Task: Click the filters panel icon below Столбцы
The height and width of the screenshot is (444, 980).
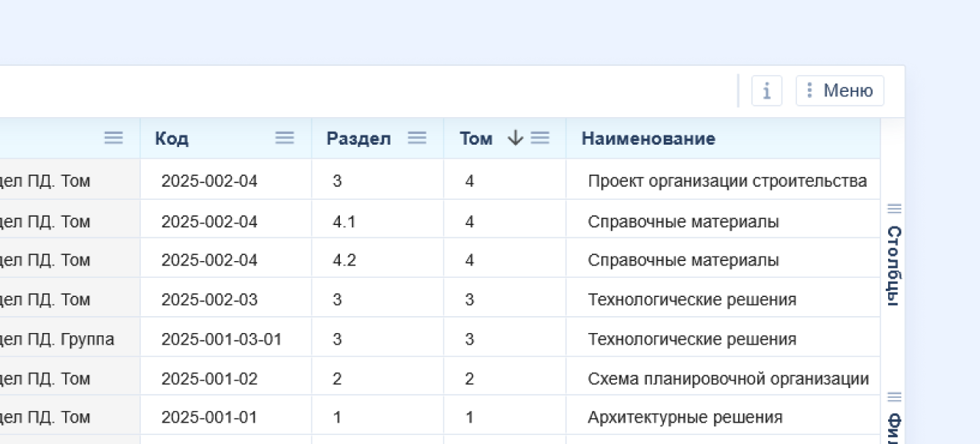Action: pyautogui.click(x=893, y=397)
